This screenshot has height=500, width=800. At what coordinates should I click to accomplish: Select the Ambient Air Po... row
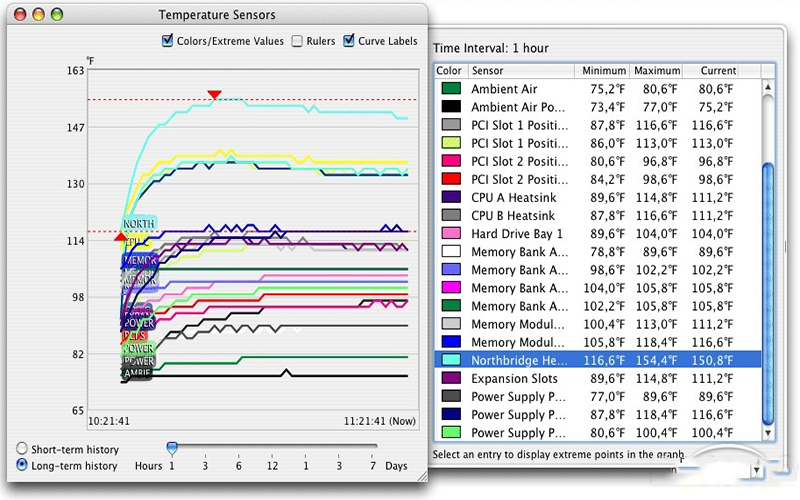[598, 107]
